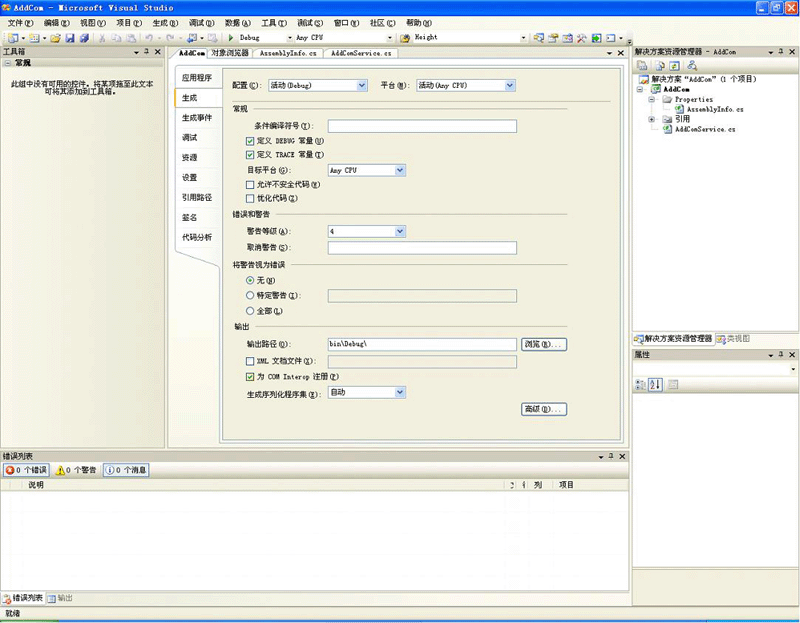Open the 生成事件 side tab

197,118
